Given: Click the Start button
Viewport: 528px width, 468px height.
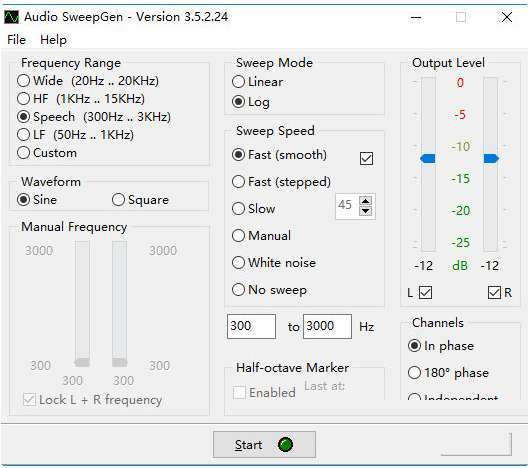Looking at the screenshot, I should [x=264, y=444].
